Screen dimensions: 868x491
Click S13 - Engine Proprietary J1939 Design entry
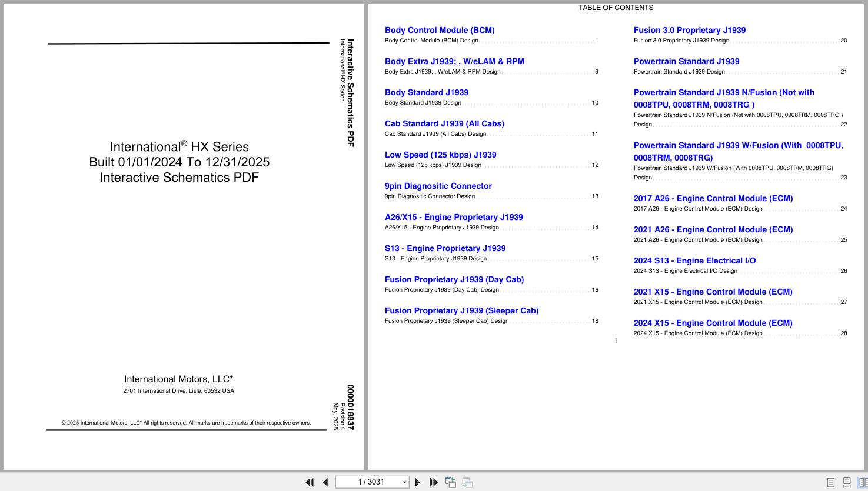coord(491,259)
